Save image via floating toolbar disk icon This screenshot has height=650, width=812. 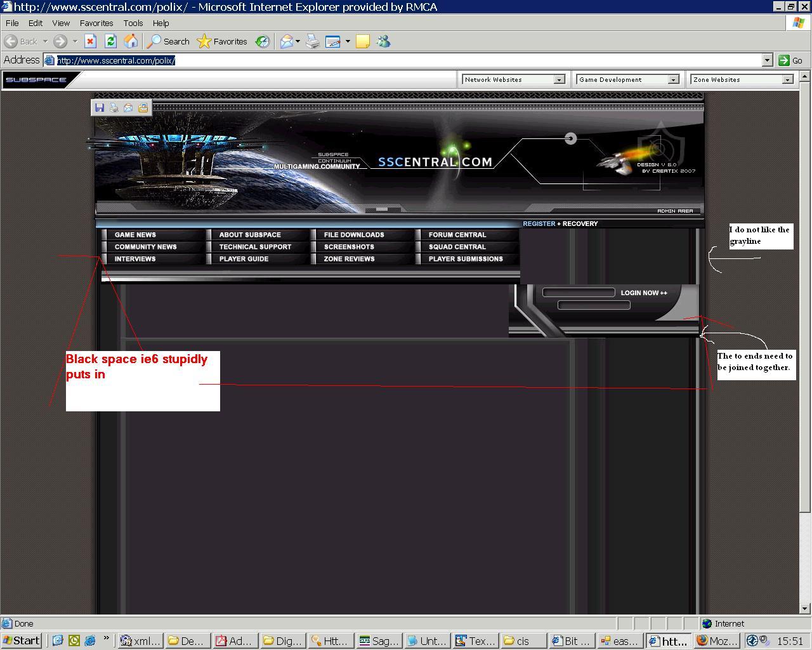tap(99, 108)
